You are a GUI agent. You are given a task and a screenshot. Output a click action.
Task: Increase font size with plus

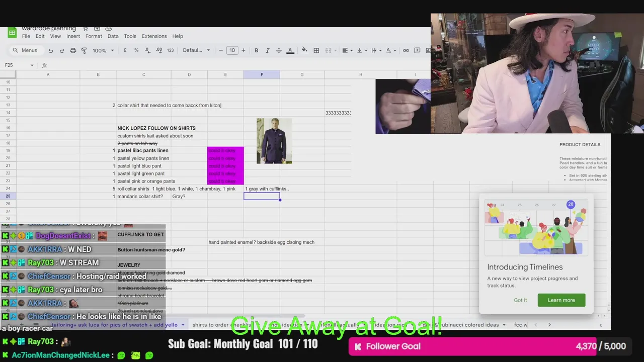[x=244, y=50]
